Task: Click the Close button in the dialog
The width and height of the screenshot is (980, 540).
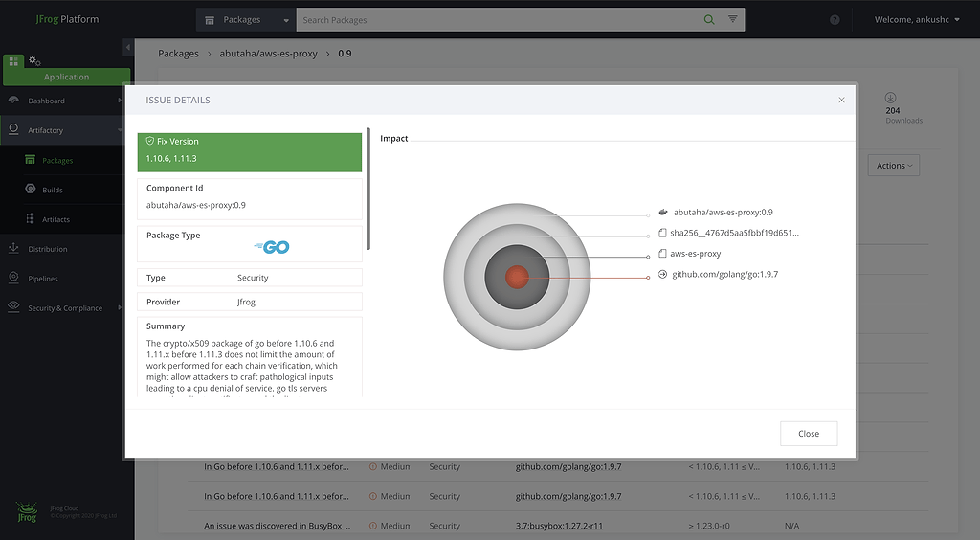Action: pyautogui.click(x=809, y=434)
